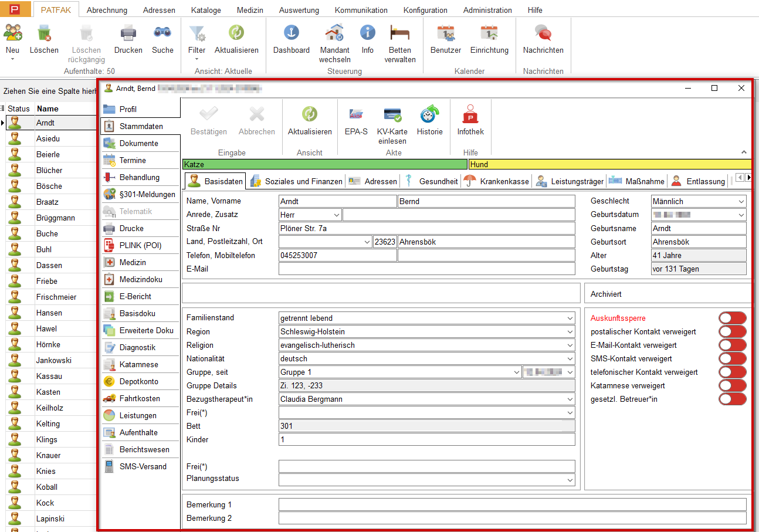Open Fahrtkosten in the sidebar

coord(140,398)
